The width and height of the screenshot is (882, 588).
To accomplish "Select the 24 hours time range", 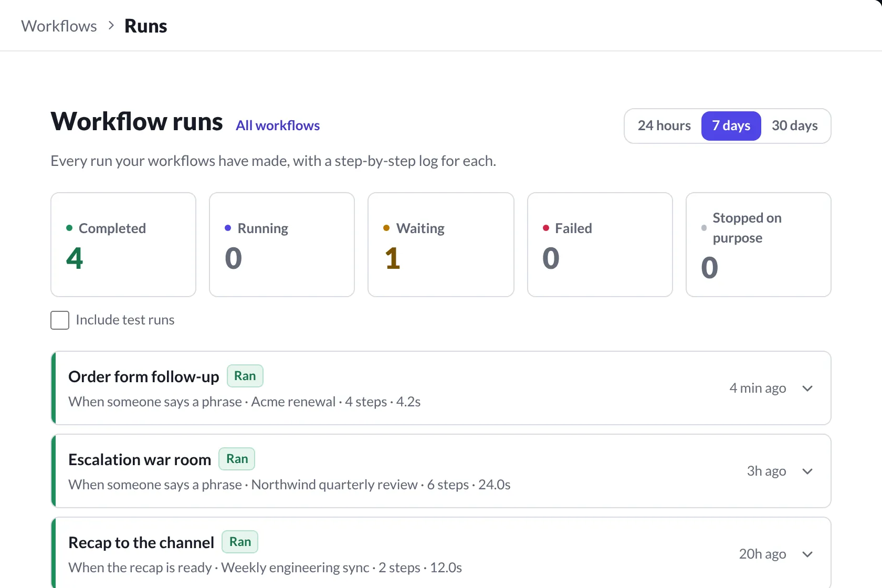I will tap(664, 126).
